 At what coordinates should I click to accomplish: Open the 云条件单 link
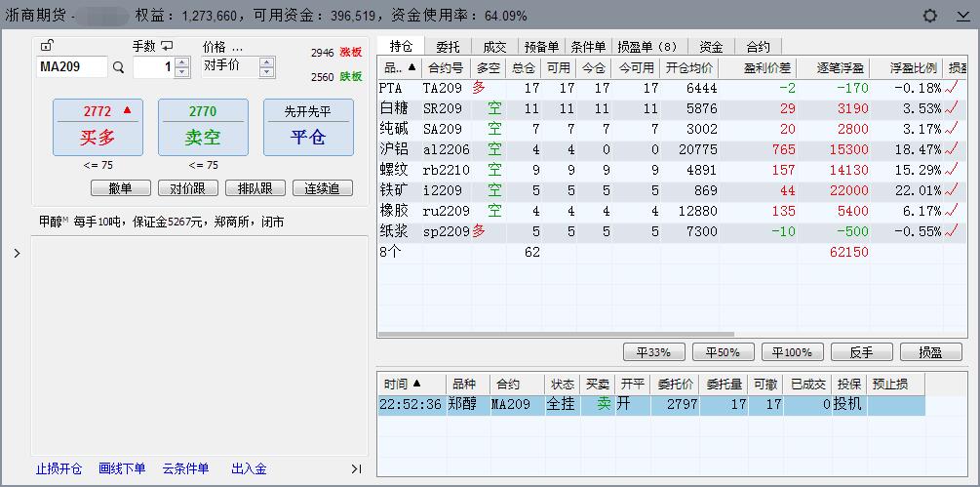tap(185, 469)
